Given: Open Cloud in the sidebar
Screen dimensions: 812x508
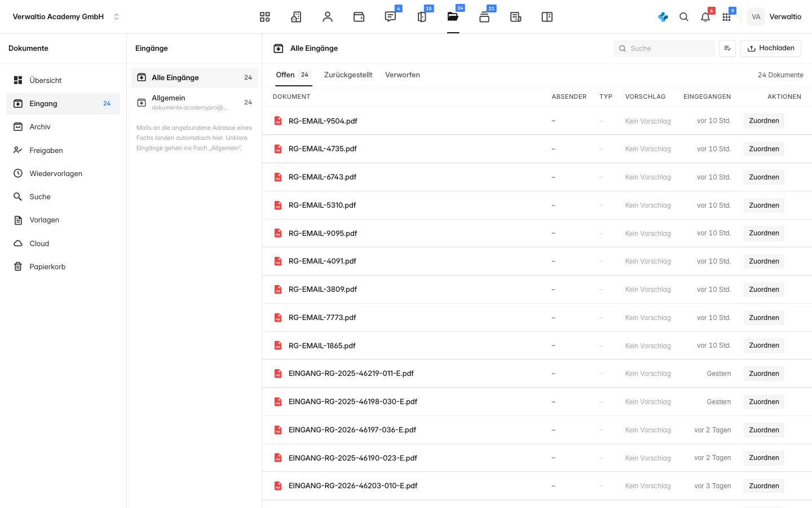Looking at the screenshot, I should pyautogui.click(x=63, y=243).
